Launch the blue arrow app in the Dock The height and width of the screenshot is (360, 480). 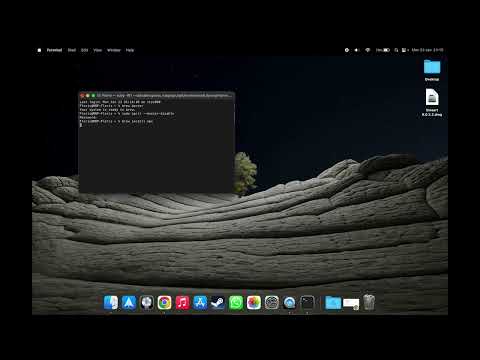(x=129, y=303)
